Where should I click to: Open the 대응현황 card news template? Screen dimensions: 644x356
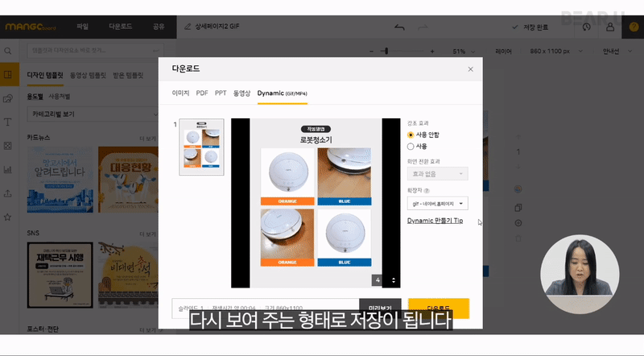[128, 180]
